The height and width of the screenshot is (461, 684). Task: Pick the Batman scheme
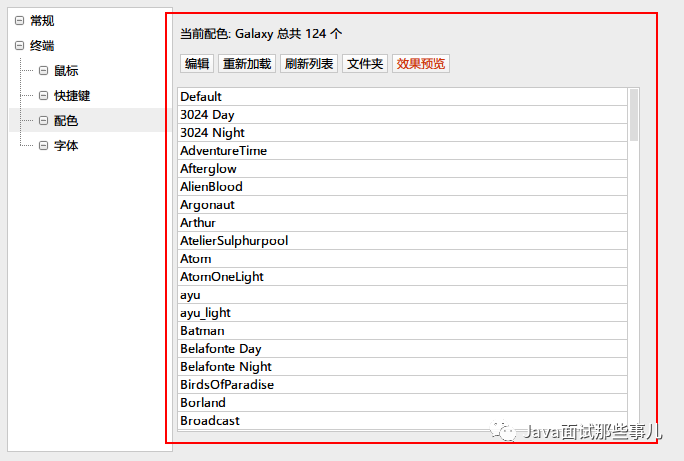(403, 331)
